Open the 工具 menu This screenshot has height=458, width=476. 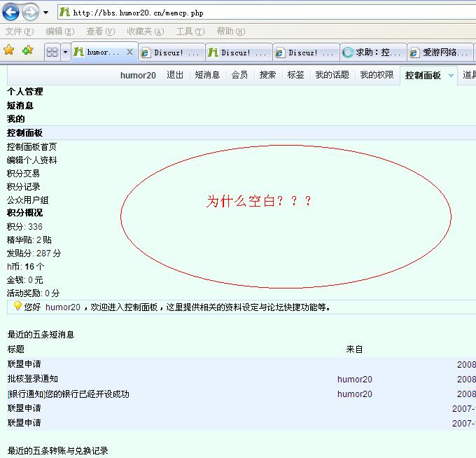190,32
